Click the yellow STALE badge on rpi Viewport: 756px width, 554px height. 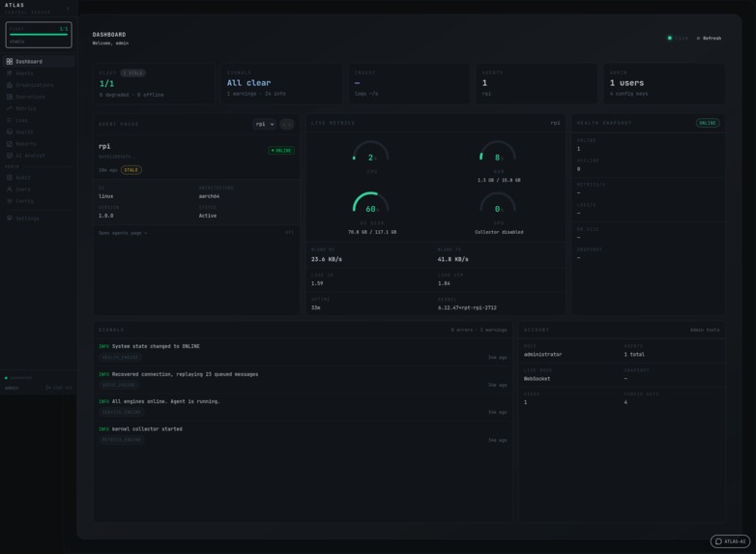131,170
